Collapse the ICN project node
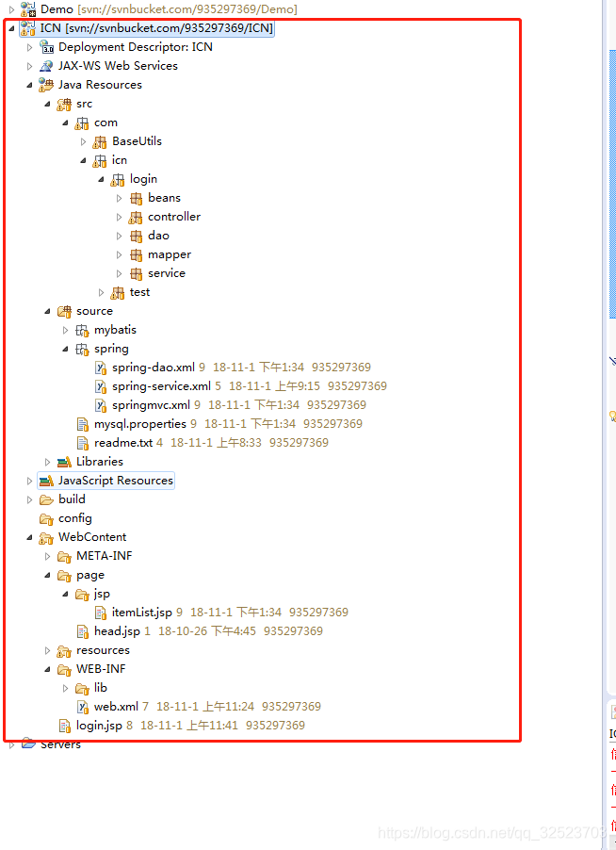The width and height of the screenshot is (616, 850). coord(12,28)
